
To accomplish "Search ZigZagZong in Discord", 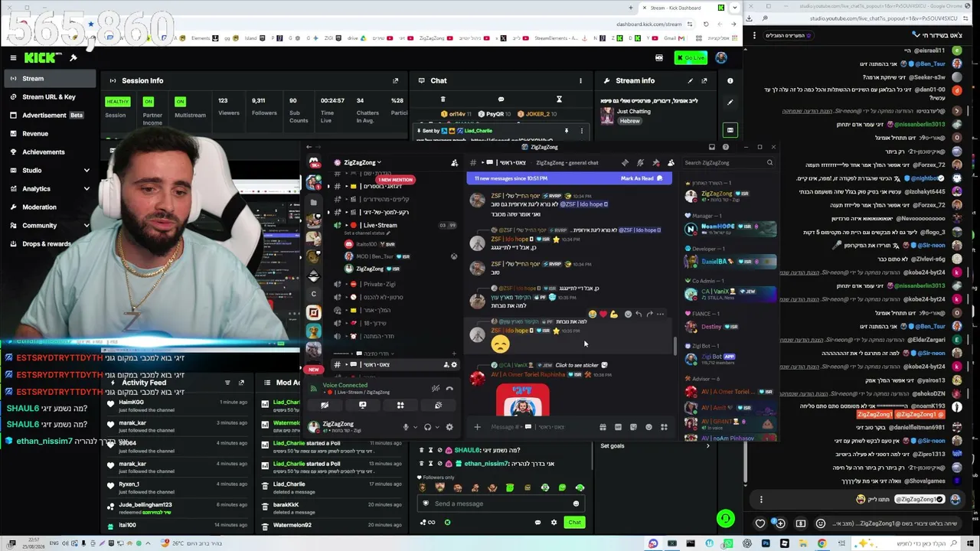I will 728,162.
